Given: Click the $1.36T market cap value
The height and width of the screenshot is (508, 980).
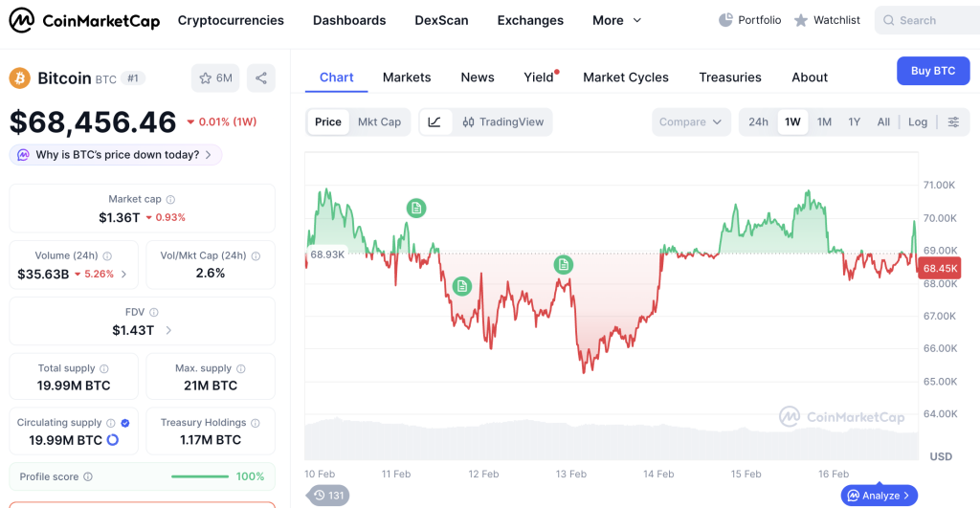Looking at the screenshot, I should tap(120, 217).
